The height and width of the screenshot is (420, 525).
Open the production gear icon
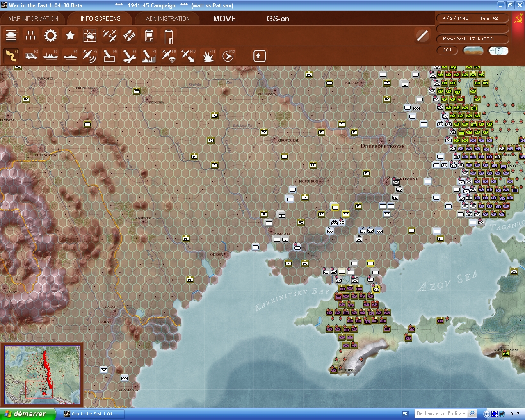pyautogui.click(x=50, y=36)
